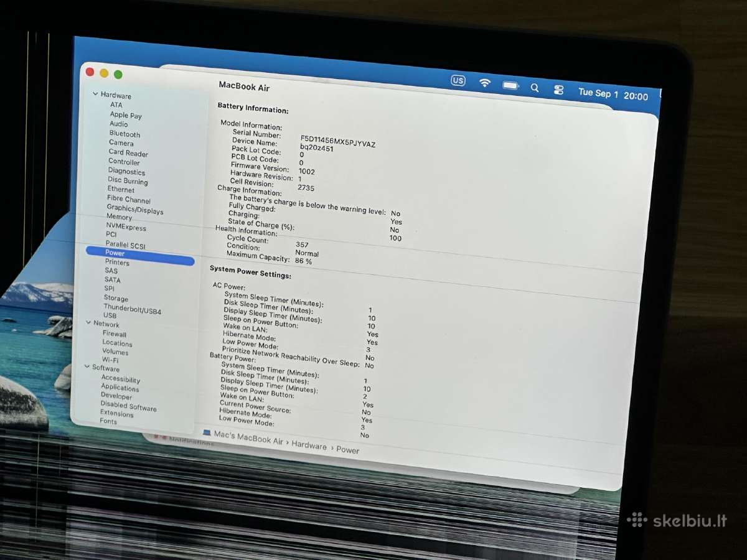Click the firmware version 1002

pos(306,171)
